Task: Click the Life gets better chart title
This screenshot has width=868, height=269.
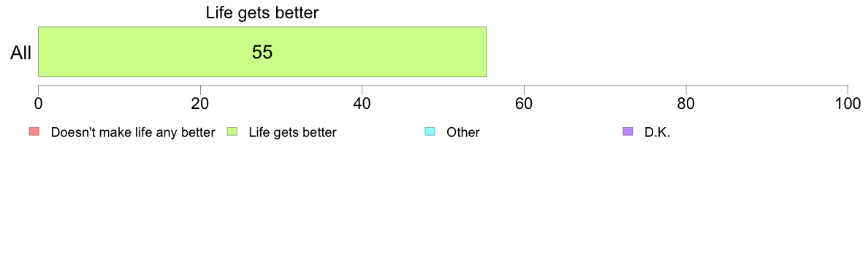Action: pyautogui.click(x=262, y=12)
